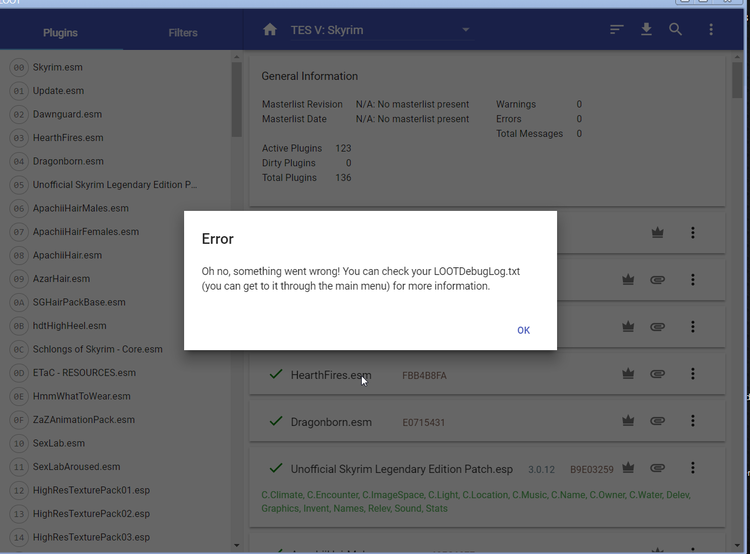This screenshot has height=554, width=750.
Task: Open the TES V: Skyrim game dropdown
Action: click(380, 30)
